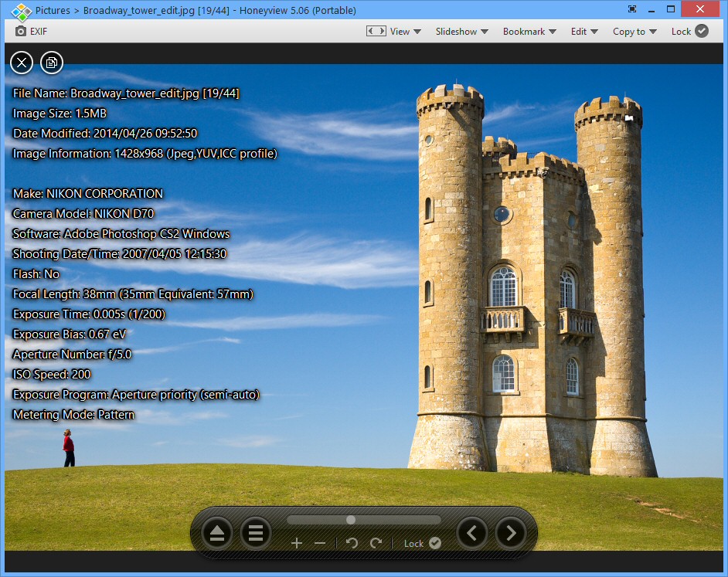Screen dimensions: 728x577
Task: Open the Copy to dropdown menu
Action: tap(634, 31)
